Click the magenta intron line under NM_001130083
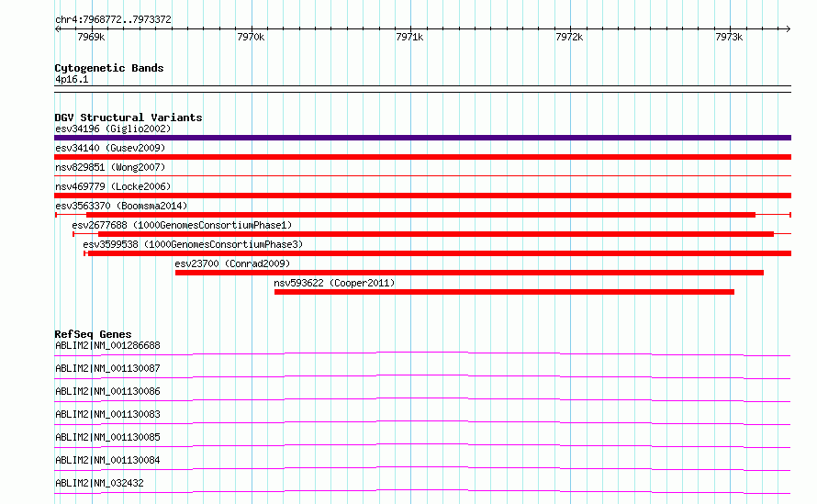The image size is (817, 504). tap(422, 421)
